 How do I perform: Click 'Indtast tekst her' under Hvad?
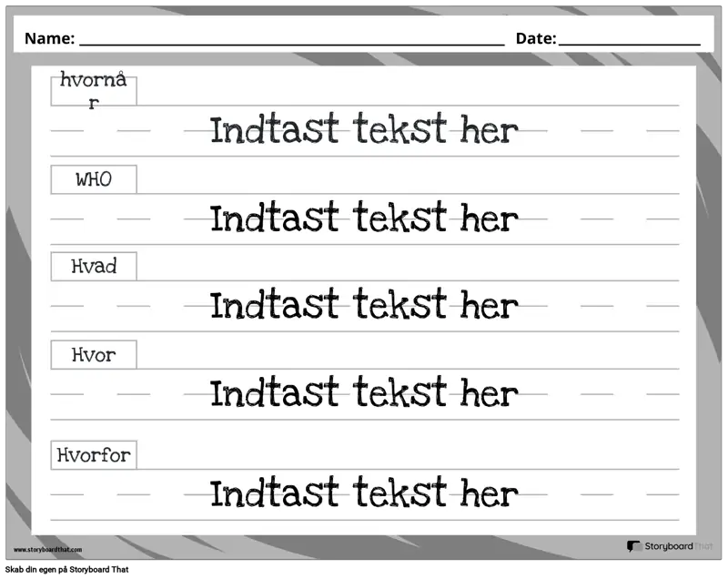(x=364, y=305)
